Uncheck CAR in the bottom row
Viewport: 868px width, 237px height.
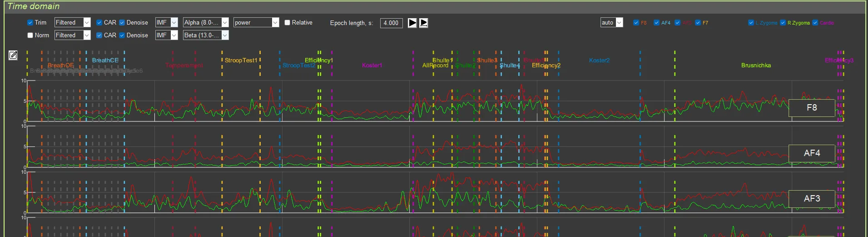[99, 35]
